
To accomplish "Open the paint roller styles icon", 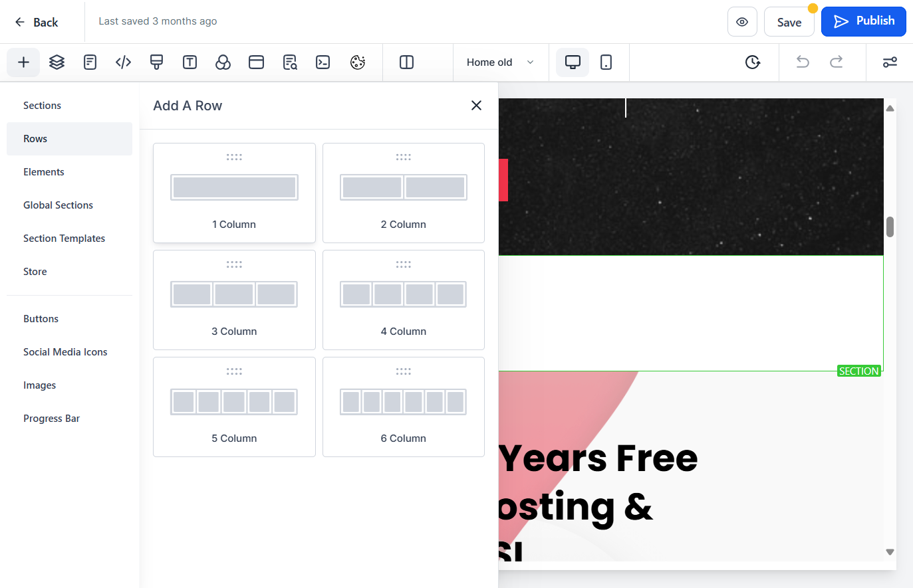I will 156,62.
